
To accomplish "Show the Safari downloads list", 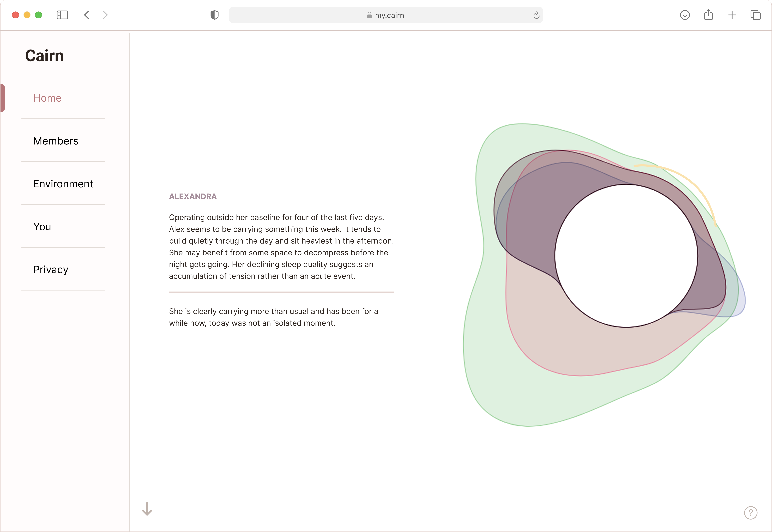I will tap(685, 15).
